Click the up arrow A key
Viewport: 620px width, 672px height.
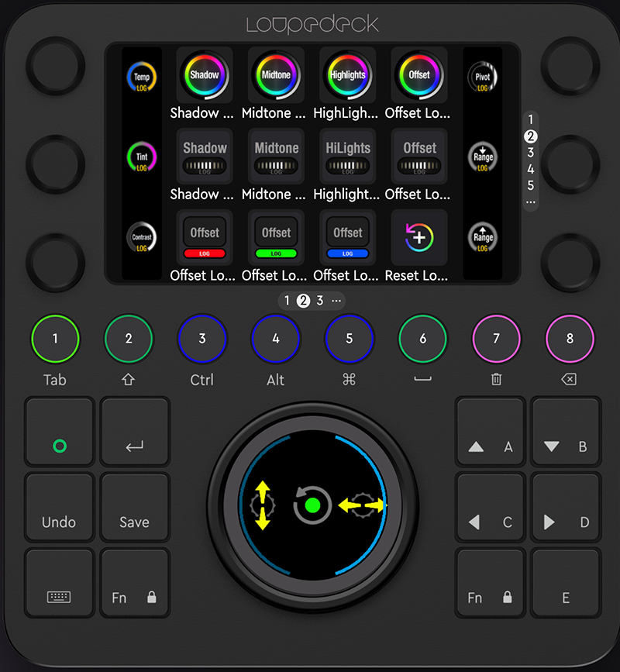[490, 432]
